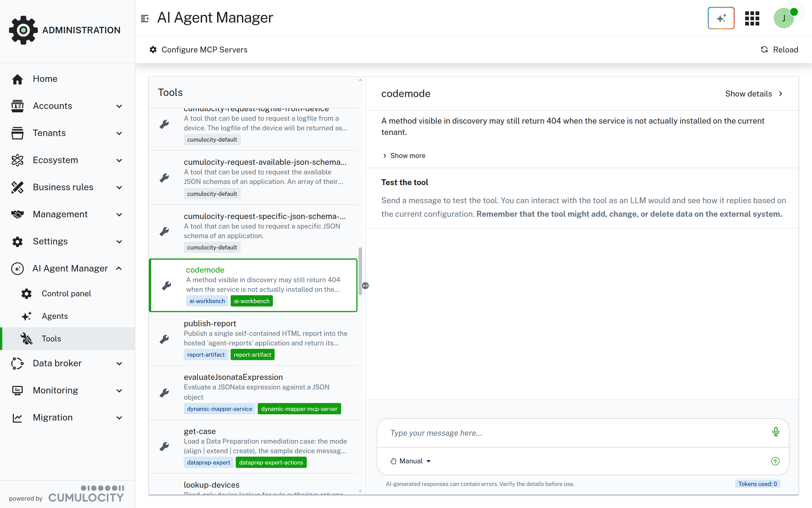Click the wrench icon for publish-report
This screenshot has height=508, width=812.
click(164, 339)
